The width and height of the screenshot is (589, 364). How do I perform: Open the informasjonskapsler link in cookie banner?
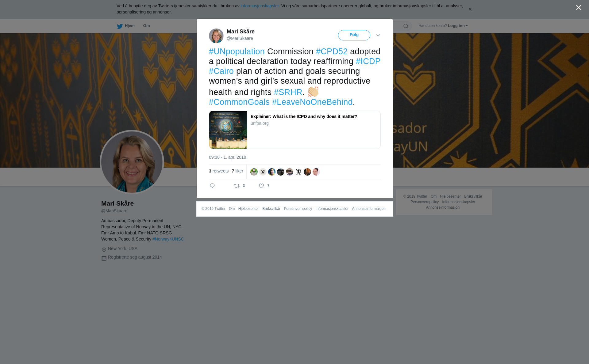[x=260, y=6]
